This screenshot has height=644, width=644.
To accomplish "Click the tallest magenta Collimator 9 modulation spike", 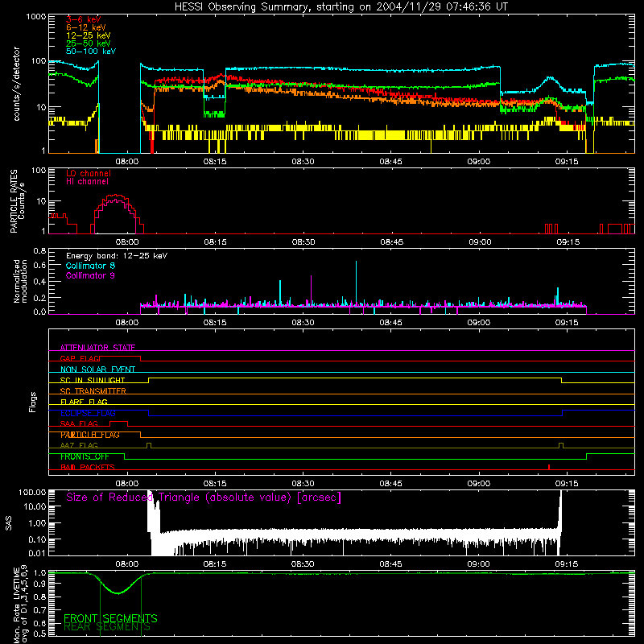I will (311, 290).
